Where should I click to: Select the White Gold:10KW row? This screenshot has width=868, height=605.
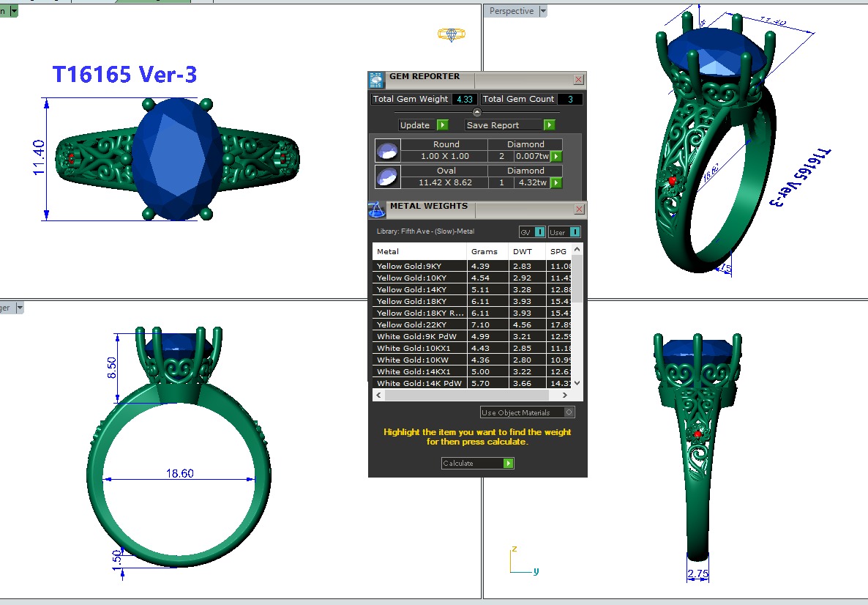471,360
